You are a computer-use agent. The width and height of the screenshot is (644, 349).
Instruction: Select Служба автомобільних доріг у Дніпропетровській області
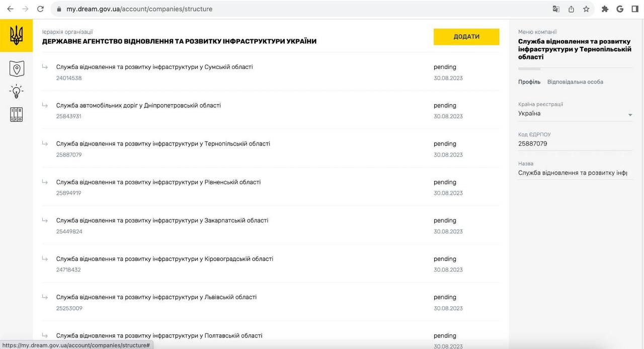click(x=138, y=105)
